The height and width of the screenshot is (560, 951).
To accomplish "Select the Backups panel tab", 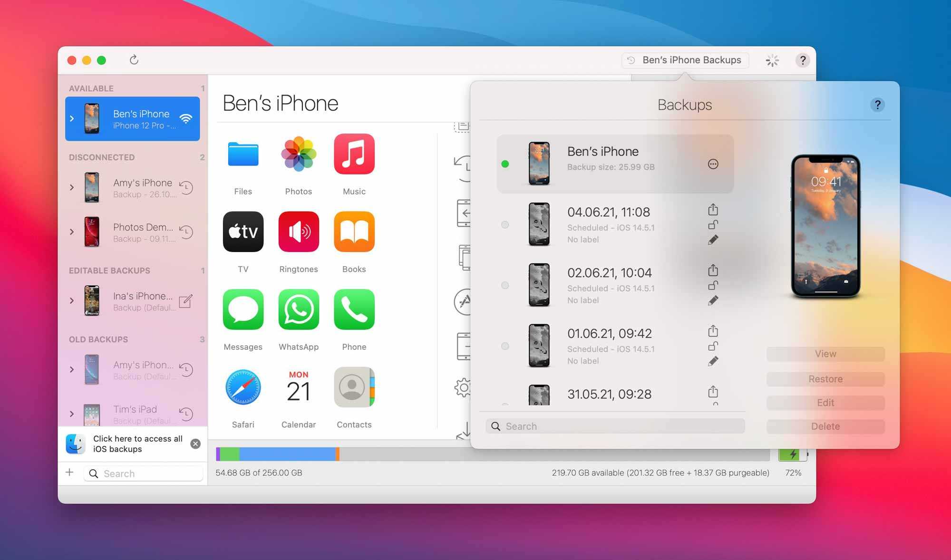I will pyautogui.click(x=684, y=60).
